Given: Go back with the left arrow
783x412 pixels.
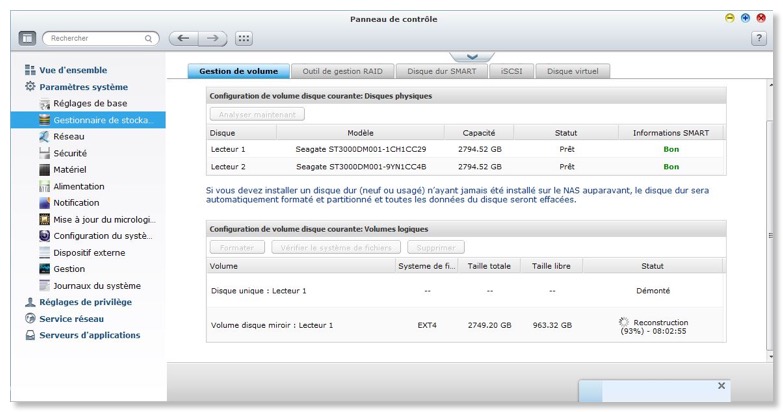Looking at the screenshot, I should coord(182,38).
